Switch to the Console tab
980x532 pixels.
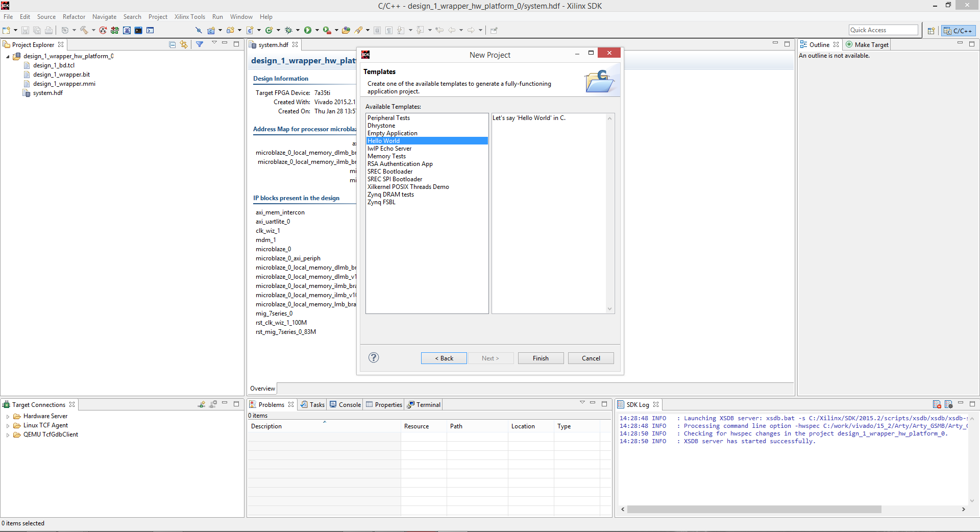click(x=346, y=404)
